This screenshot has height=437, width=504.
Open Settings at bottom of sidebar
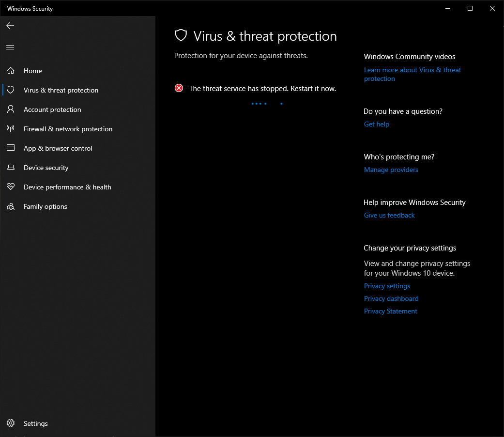click(x=78, y=423)
